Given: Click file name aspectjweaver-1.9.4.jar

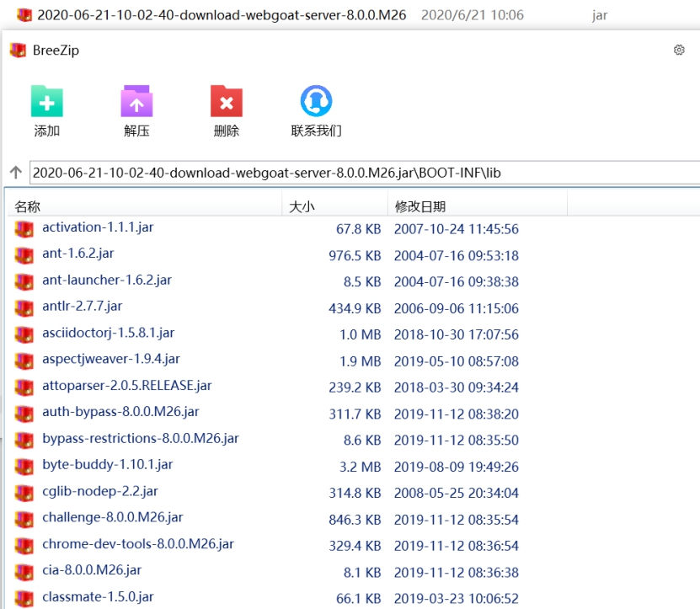Looking at the screenshot, I should [x=111, y=359].
